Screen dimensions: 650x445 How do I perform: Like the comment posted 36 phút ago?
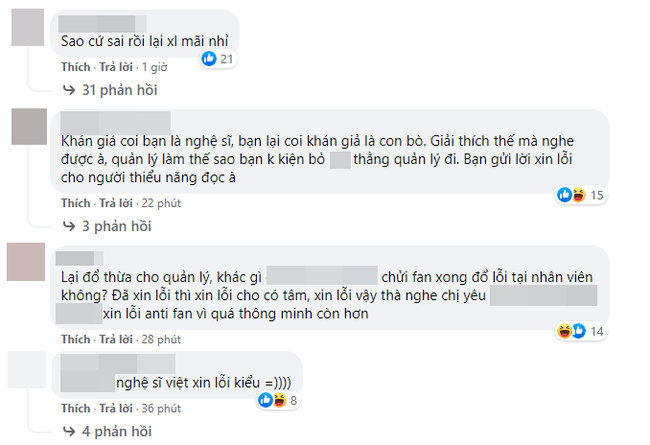[x=75, y=409]
